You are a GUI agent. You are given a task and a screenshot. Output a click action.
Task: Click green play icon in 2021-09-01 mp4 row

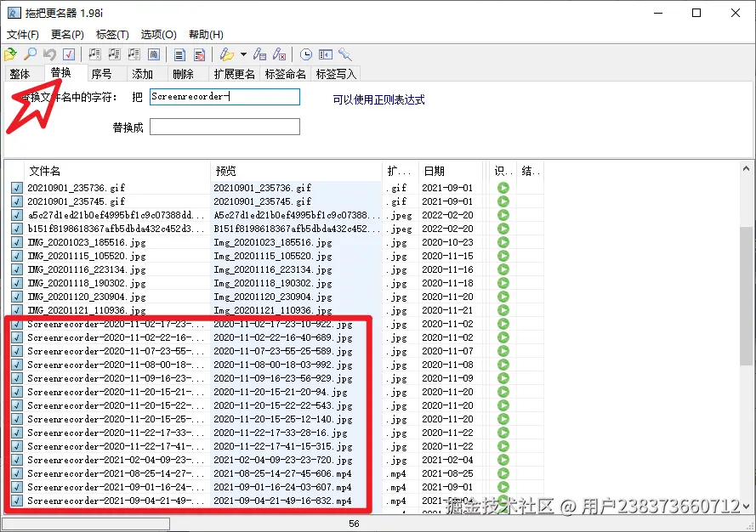[503, 487]
